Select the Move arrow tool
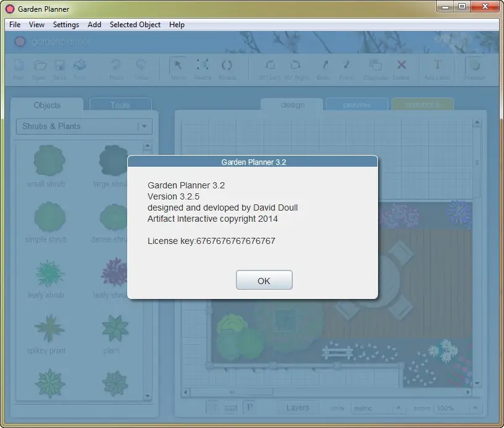504x428 pixels. pos(178,65)
